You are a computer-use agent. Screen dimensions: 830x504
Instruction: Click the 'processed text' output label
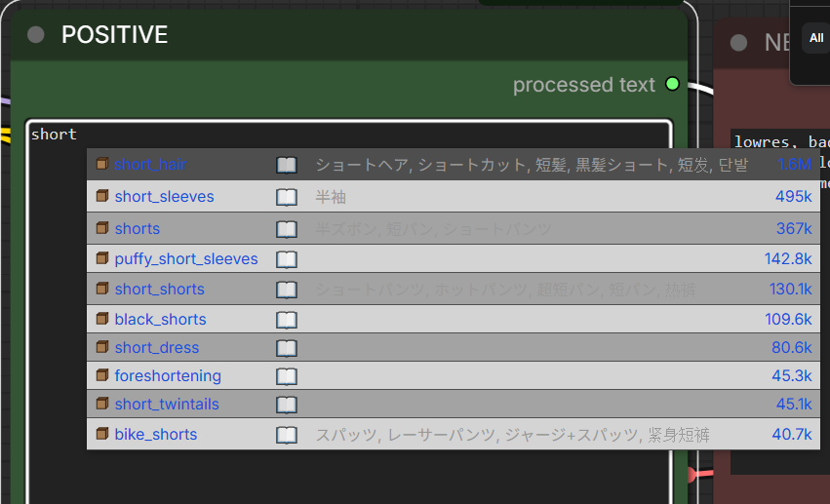(584, 85)
